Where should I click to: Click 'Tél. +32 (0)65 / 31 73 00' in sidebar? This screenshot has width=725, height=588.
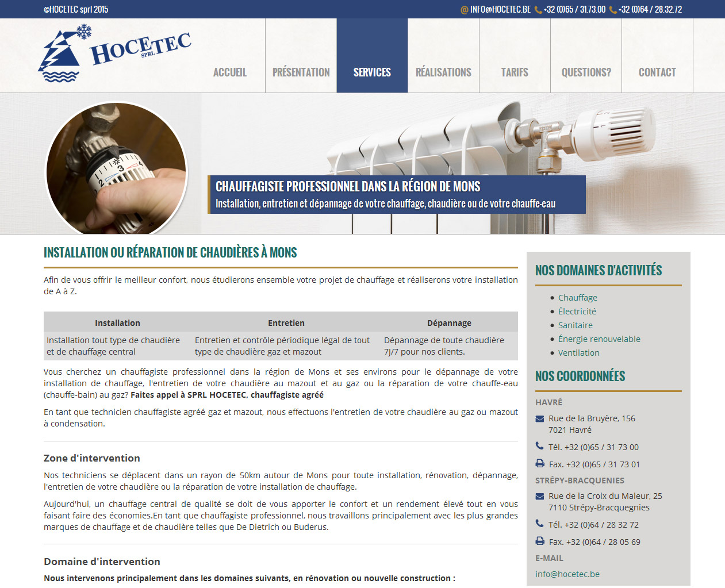(593, 447)
